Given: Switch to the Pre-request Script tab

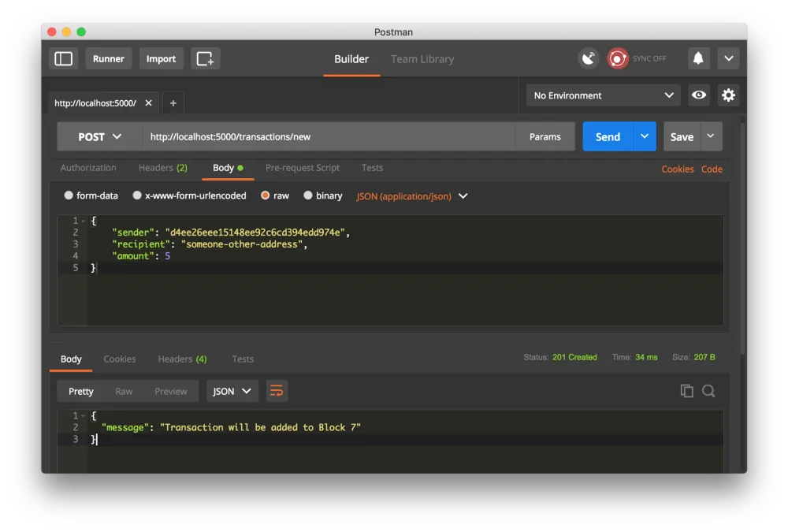Looking at the screenshot, I should [x=303, y=168].
